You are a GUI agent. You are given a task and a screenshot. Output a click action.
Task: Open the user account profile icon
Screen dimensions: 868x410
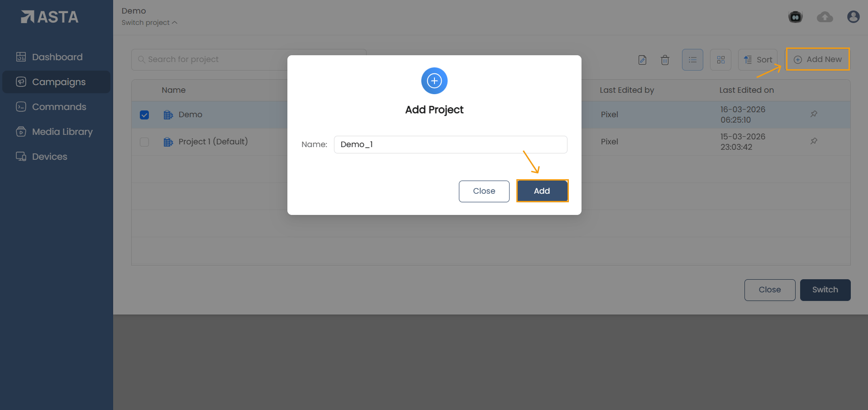click(x=853, y=17)
